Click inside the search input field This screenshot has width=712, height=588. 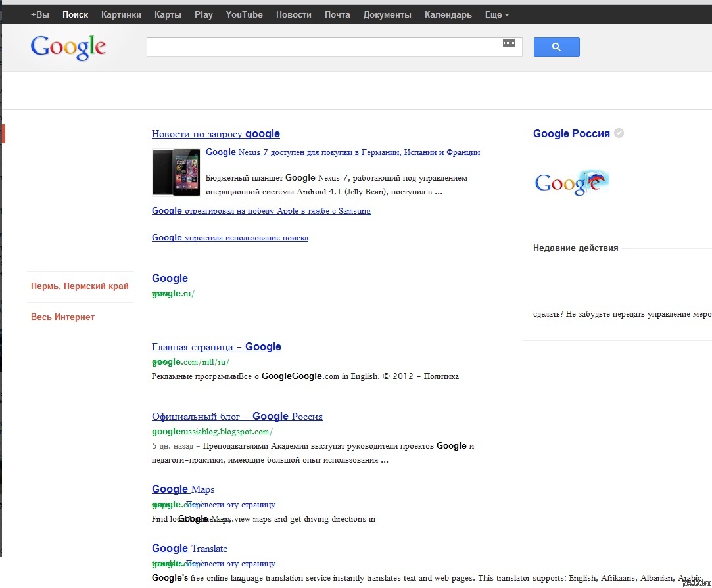(322, 47)
